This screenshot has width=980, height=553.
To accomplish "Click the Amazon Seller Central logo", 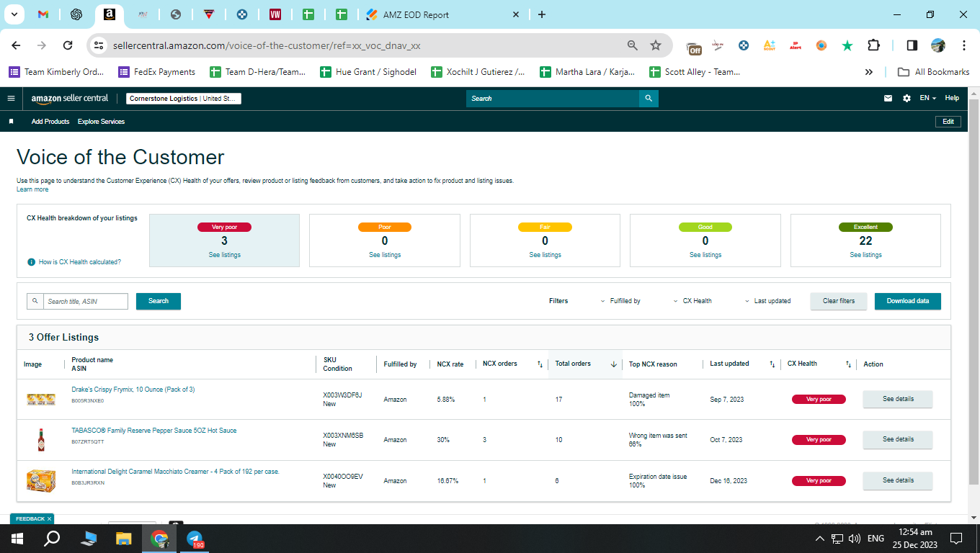I will click(x=70, y=99).
